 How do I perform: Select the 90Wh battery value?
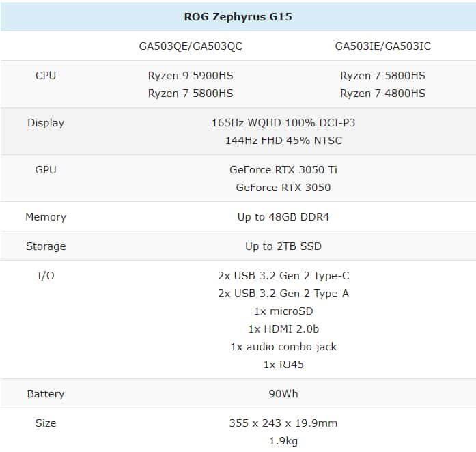[x=283, y=394]
